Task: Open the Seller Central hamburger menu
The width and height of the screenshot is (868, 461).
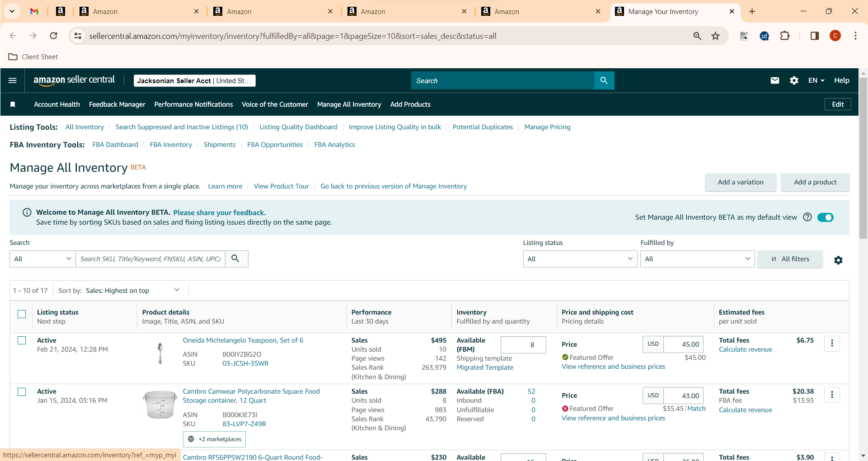Action: click(x=13, y=80)
